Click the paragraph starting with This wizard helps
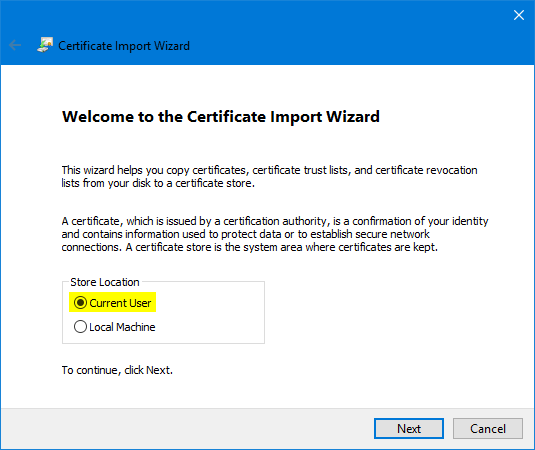 point(269,176)
